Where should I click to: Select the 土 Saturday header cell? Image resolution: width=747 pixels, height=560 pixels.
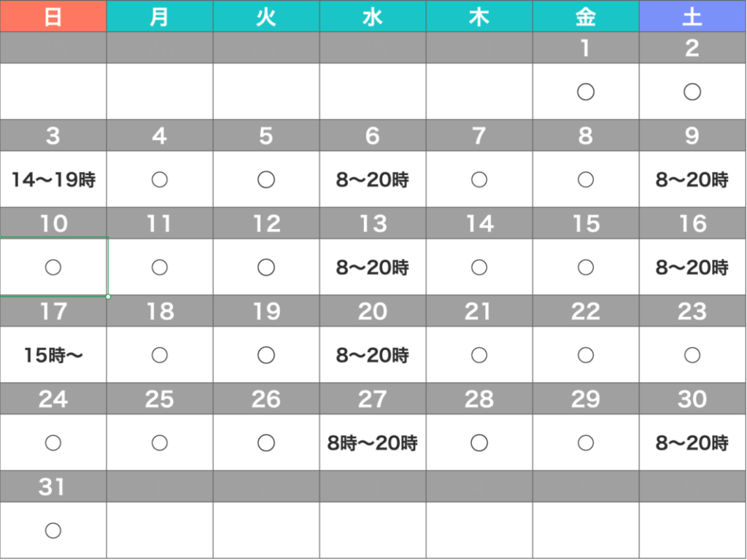[x=692, y=17]
